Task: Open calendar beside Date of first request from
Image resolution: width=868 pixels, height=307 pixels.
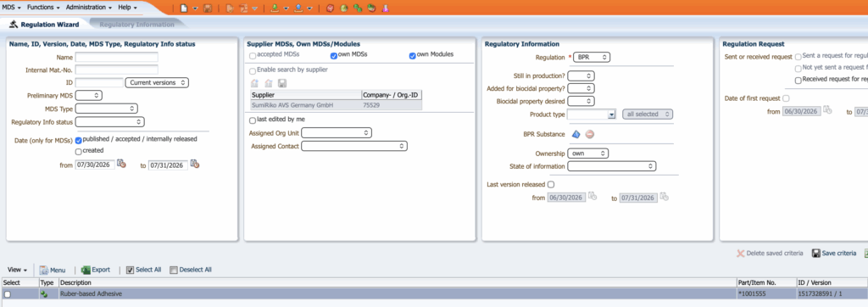Action: pyautogui.click(x=827, y=110)
